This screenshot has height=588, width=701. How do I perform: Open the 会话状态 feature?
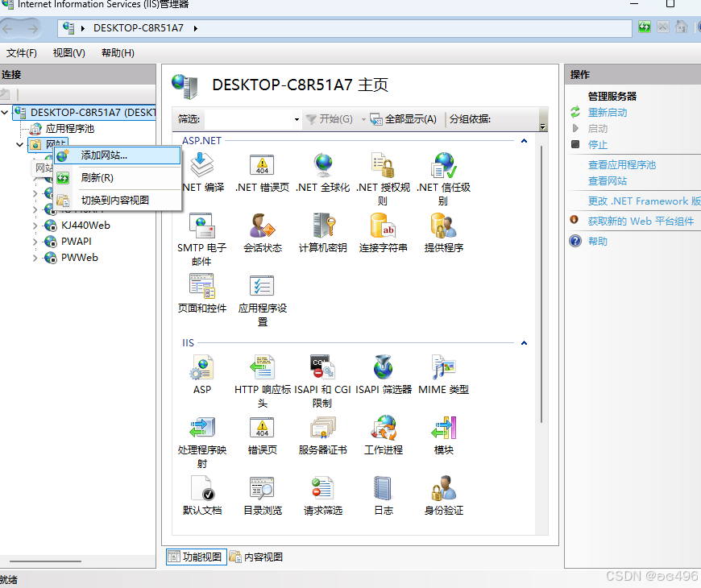pyautogui.click(x=263, y=232)
